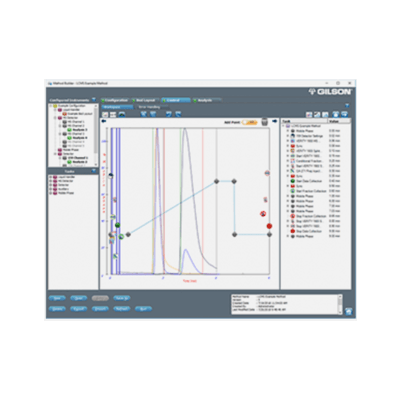Toggle the Add Point switch
Viewport: 400px width, 400px height.
tap(249, 122)
